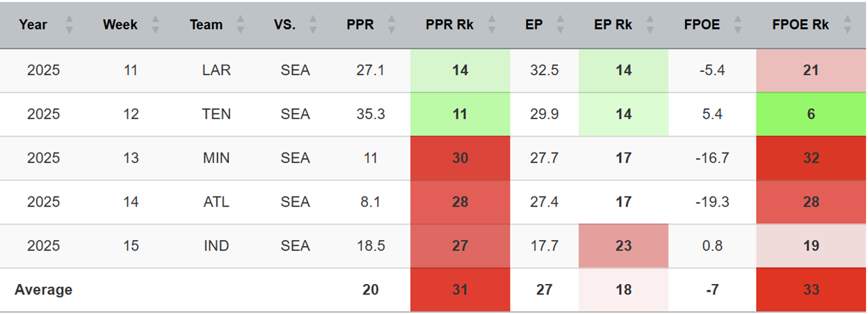868x314 pixels.
Task: Select the green FPOE Rk cell showing 6
Action: tap(811, 114)
